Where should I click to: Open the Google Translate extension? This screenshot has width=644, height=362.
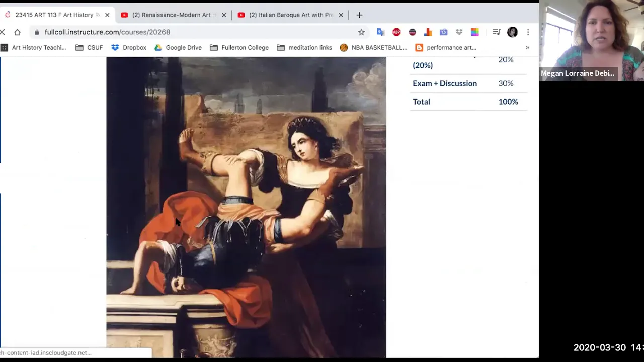381,32
